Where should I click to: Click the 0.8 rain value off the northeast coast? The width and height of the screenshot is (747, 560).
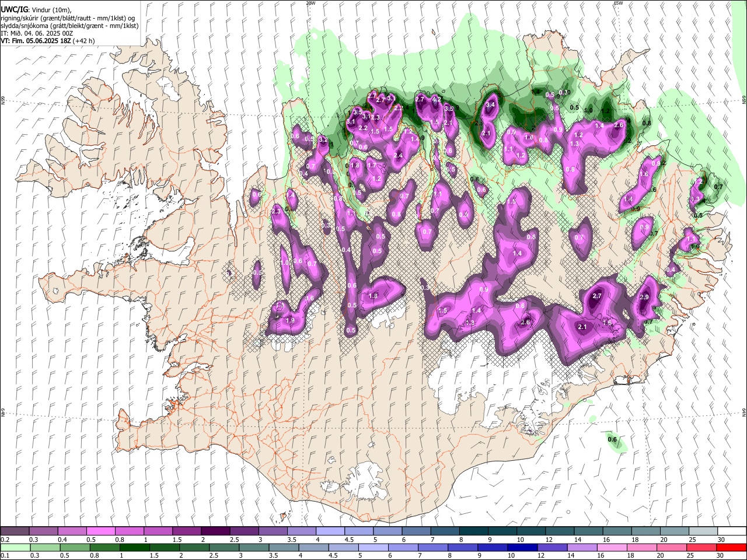tap(647, 123)
